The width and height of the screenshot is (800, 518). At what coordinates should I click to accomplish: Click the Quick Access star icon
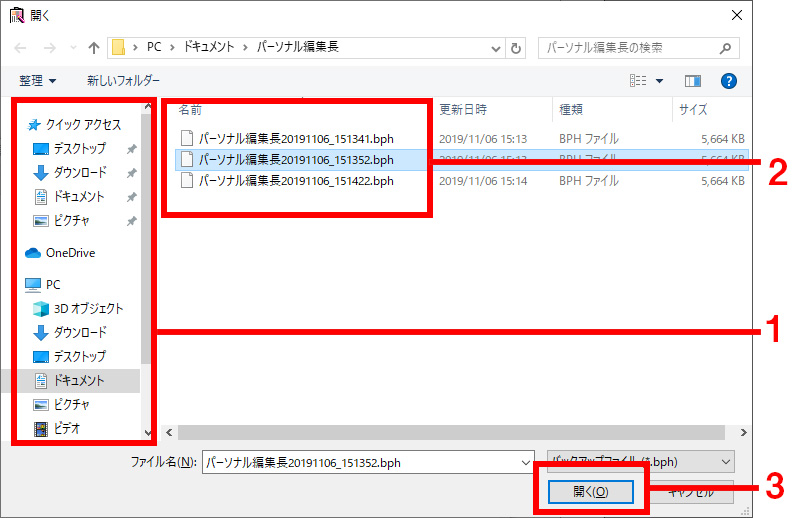click(34, 125)
